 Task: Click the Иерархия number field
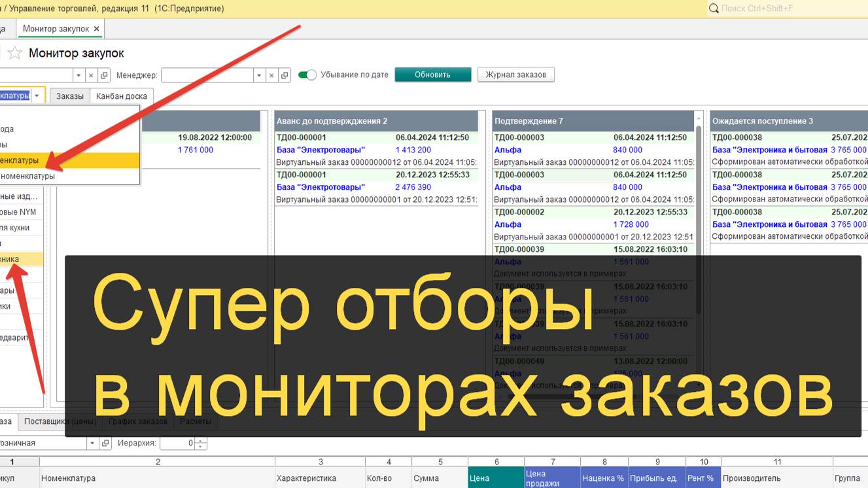pos(177,443)
